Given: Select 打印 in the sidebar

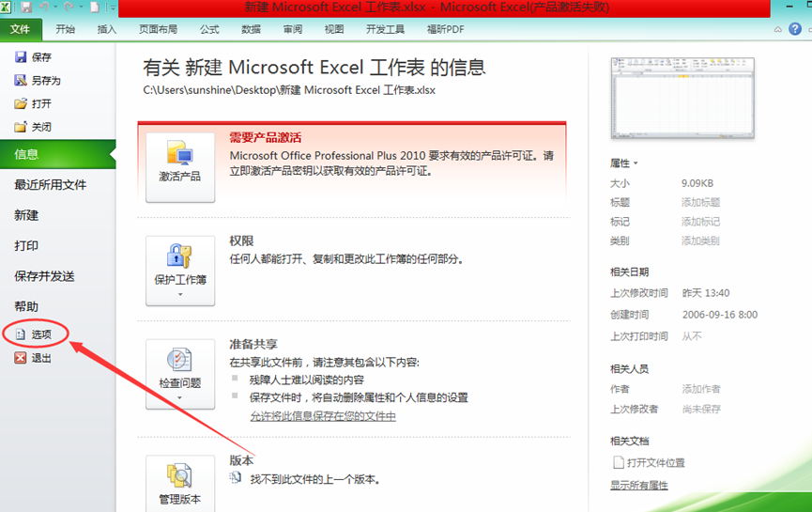Looking at the screenshot, I should [x=26, y=245].
